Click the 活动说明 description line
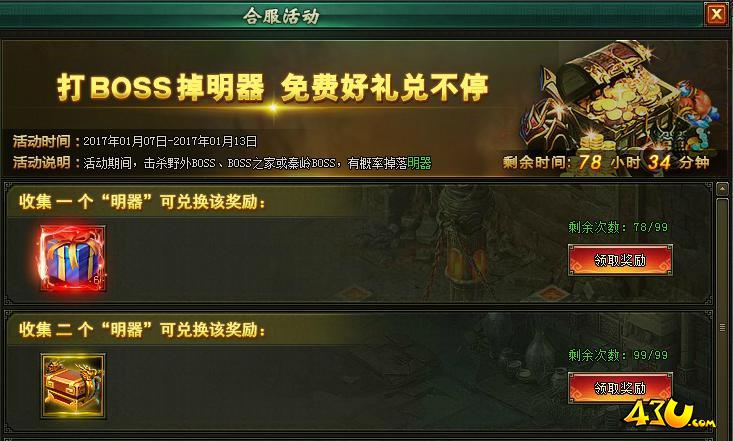Image resolution: width=733 pixels, height=441 pixels. pos(223,163)
